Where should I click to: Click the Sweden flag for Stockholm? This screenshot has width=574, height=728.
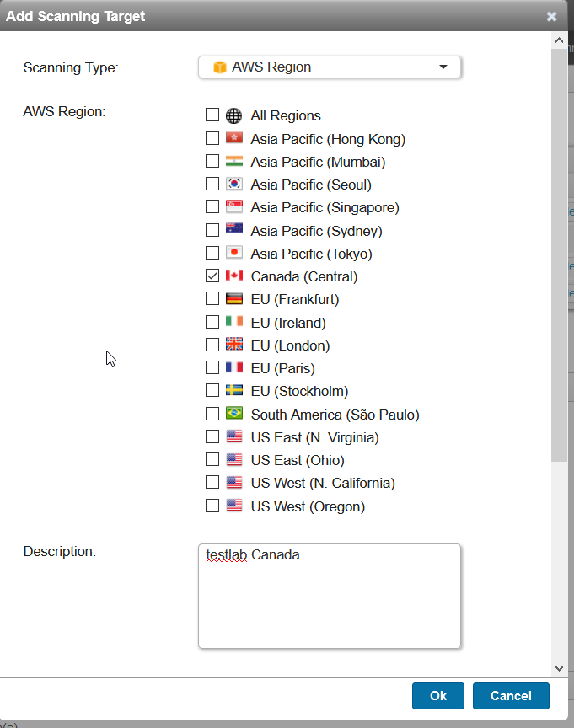point(234,391)
